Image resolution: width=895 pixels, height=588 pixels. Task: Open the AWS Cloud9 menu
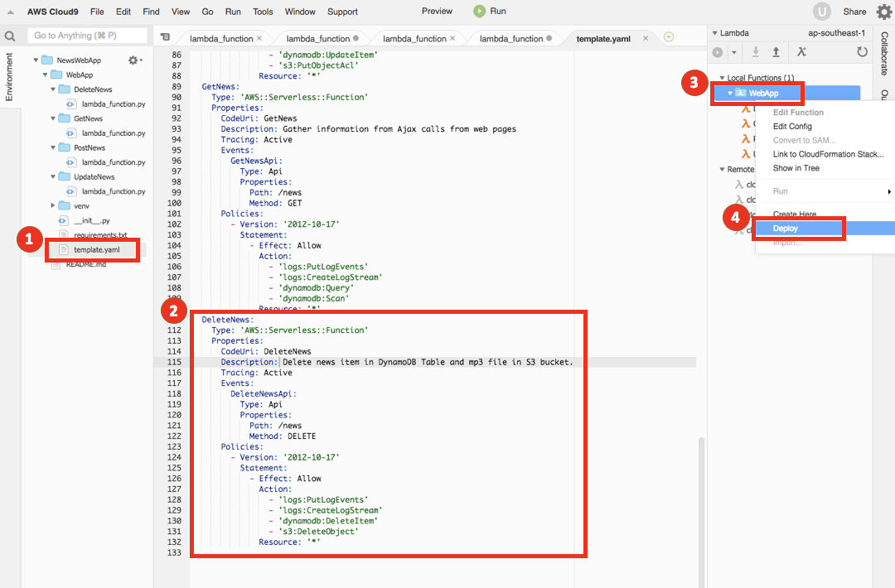click(53, 12)
